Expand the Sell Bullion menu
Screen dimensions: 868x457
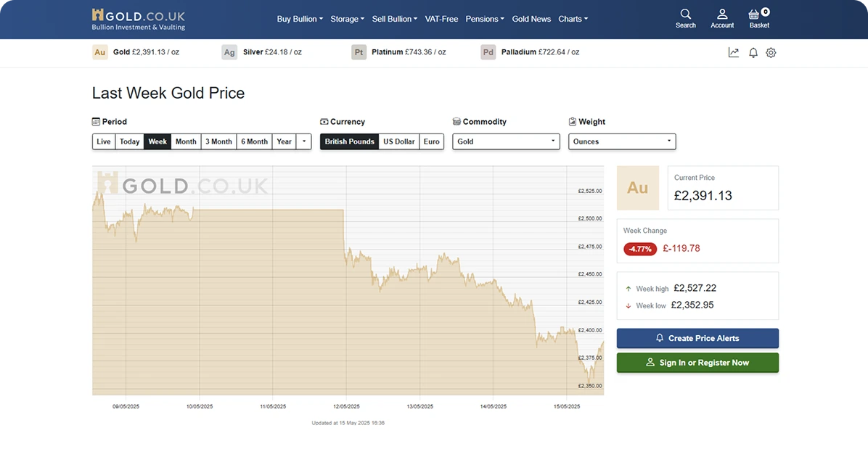[x=394, y=19]
